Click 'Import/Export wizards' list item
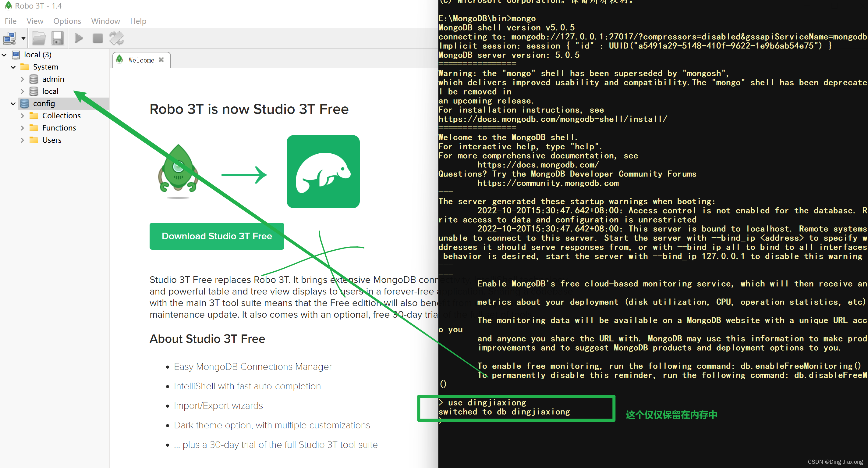 tap(218, 405)
